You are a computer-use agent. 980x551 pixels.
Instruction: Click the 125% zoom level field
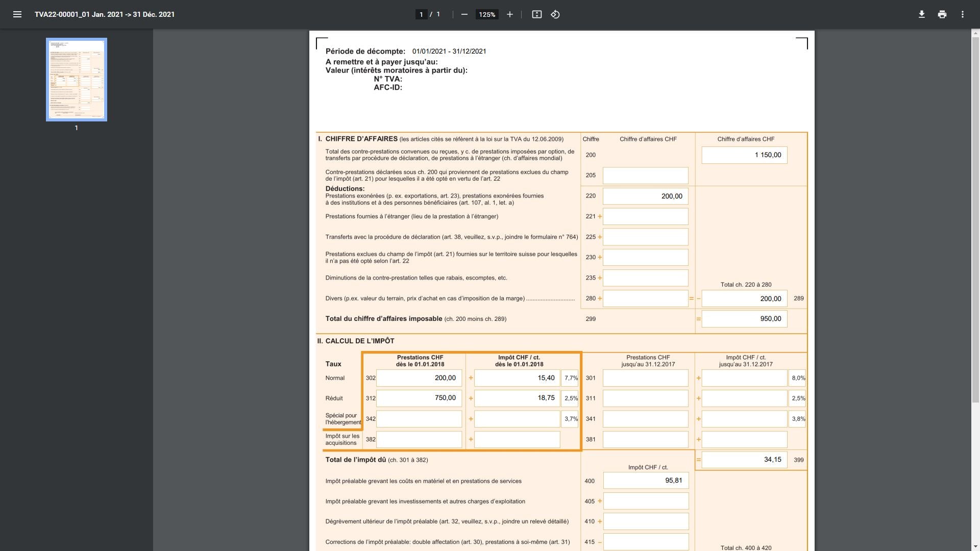point(486,14)
